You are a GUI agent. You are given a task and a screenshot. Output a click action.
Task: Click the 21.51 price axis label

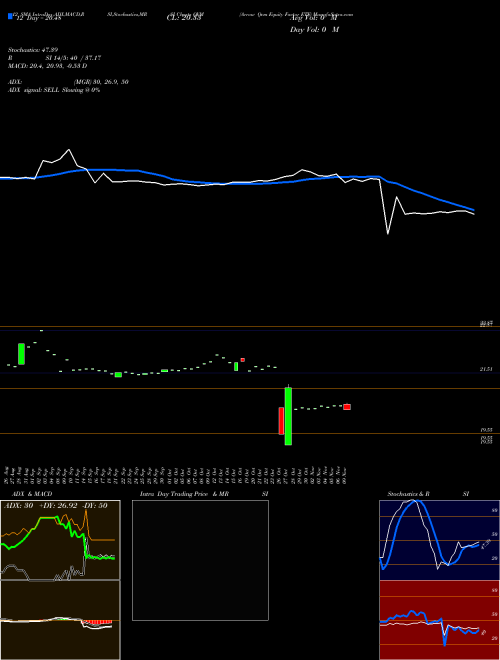coord(486,369)
